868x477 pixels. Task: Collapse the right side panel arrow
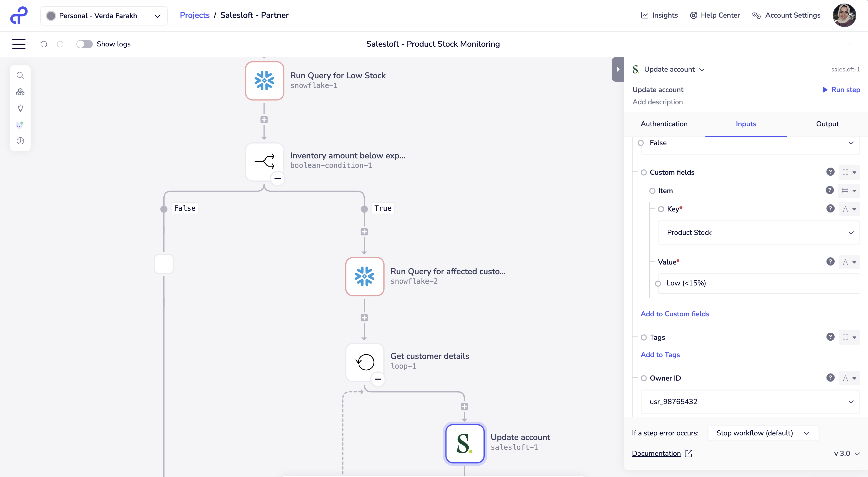[x=618, y=69]
